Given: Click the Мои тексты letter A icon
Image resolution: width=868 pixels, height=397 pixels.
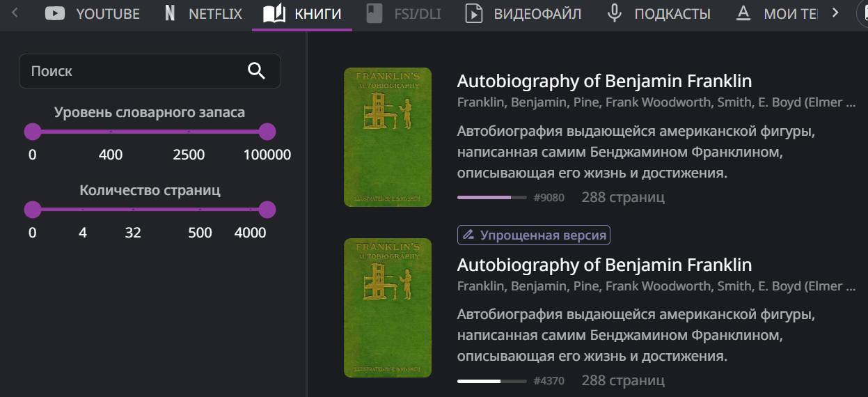Looking at the screenshot, I should tap(743, 13).
